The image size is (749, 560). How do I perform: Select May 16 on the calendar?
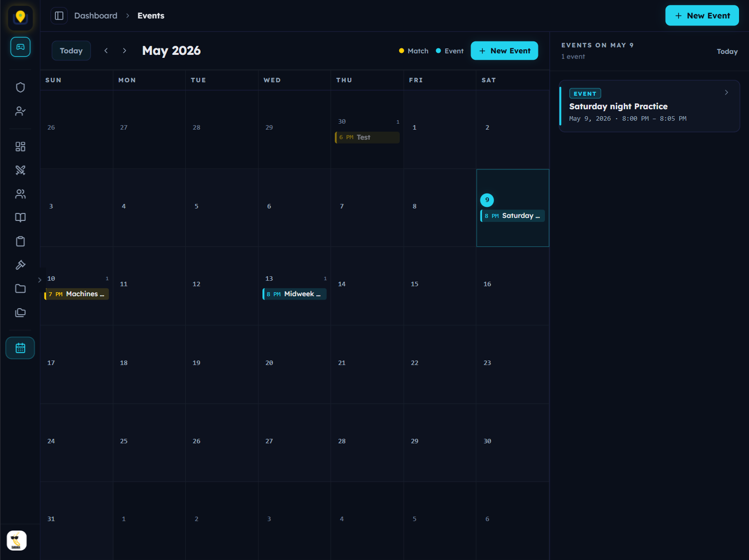pos(512,286)
